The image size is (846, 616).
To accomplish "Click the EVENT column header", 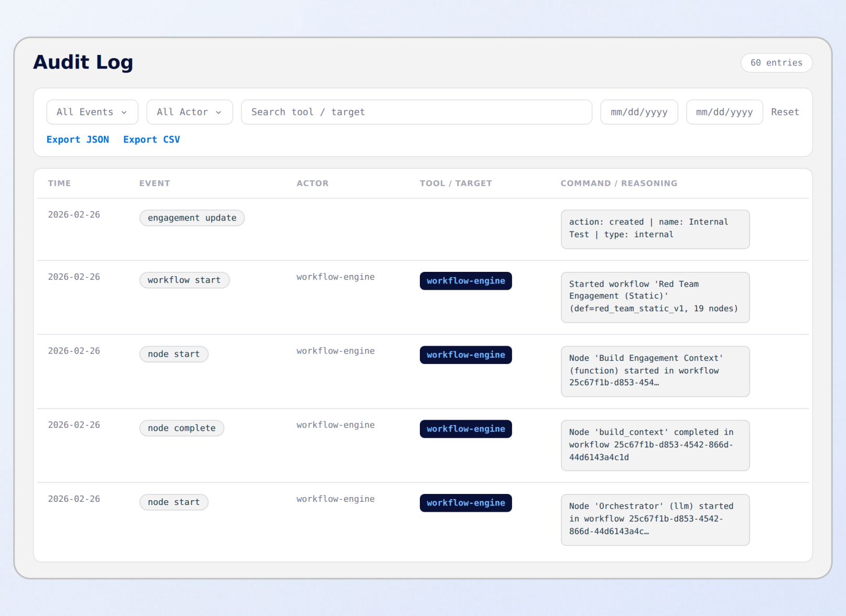I will click(x=155, y=183).
